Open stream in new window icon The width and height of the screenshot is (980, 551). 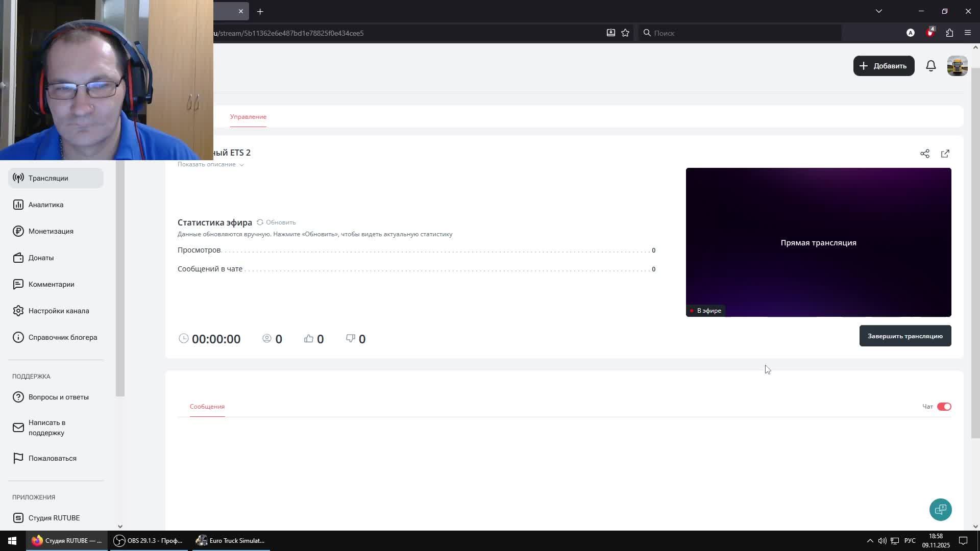[945, 154]
